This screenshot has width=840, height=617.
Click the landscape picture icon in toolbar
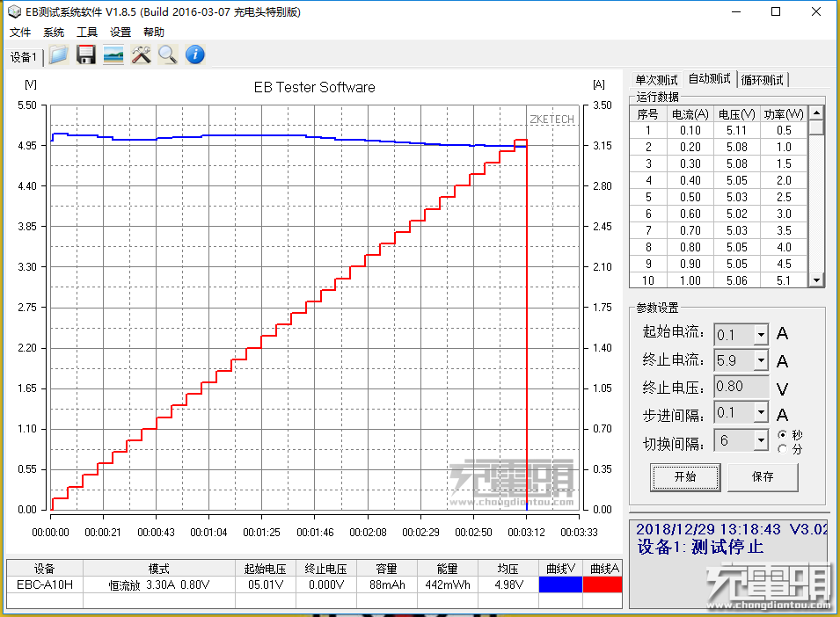click(113, 55)
